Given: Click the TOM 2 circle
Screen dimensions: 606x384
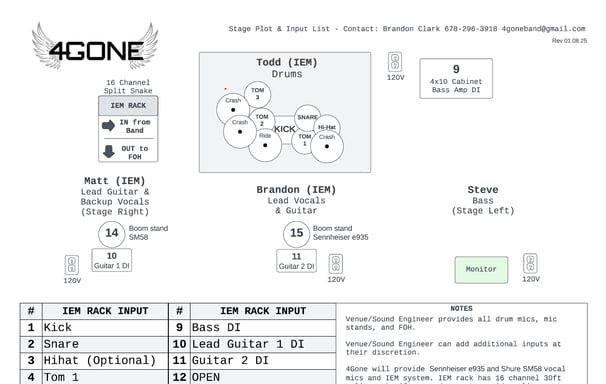Looking at the screenshot, I should [x=262, y=120].
